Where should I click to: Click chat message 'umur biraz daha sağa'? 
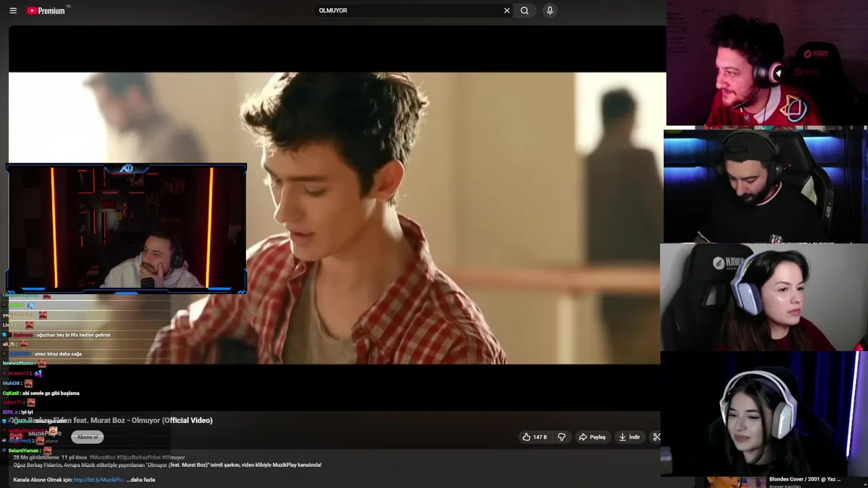click(58, 354)
